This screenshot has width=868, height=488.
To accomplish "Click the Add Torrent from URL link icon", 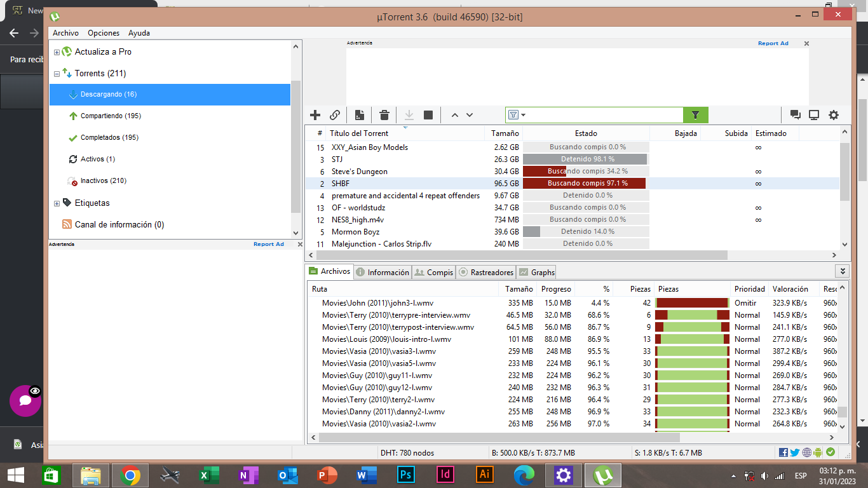I will tap(335, 115).
